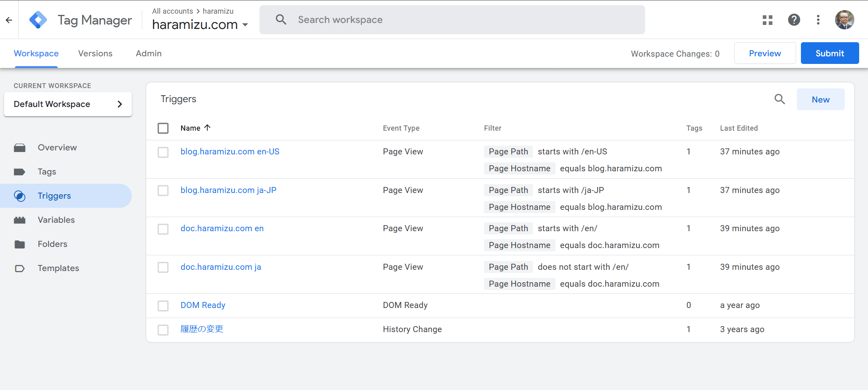
Task: Sort triggers by Name column arrow
Action: coord(207,128)
